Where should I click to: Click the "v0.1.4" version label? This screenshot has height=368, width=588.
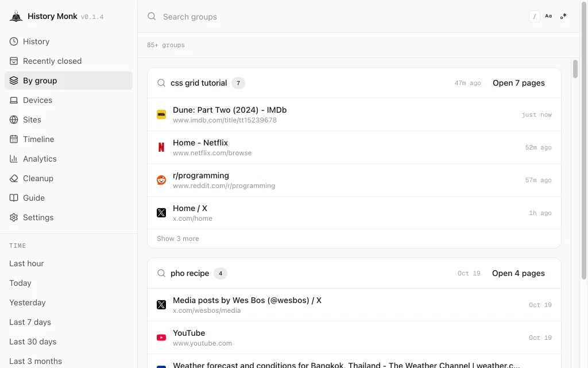[92, 17]
